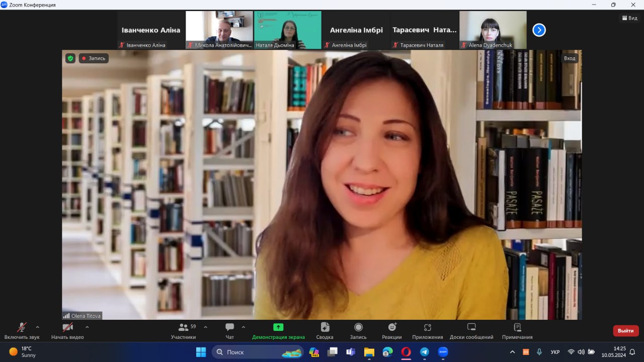The height and width of the screenshot is (362, 644).
Task: Open the Copilot icon in the taskbar
Action: 314,352
